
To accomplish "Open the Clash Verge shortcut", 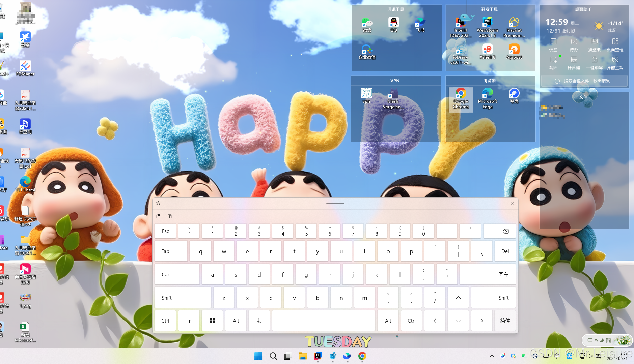I will pyautogui.click(x=393, y=98).
